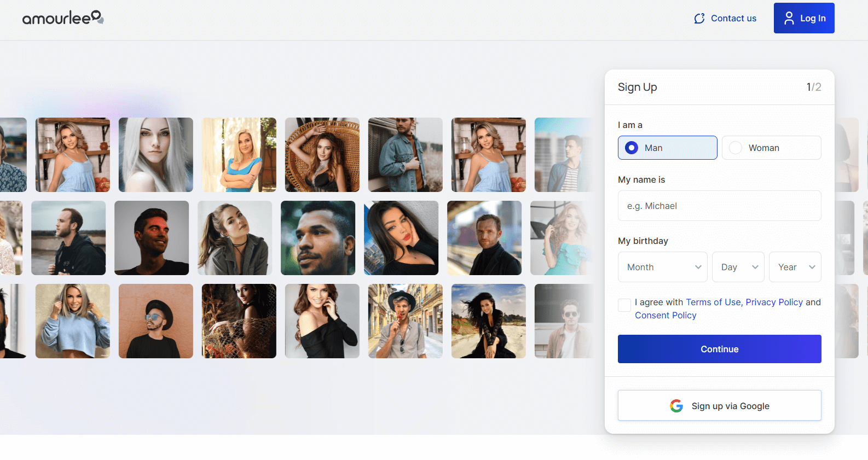Viewport: 868px width, 460px height.
Task: Click the Contact us chat icon
Action: point(699,19)
